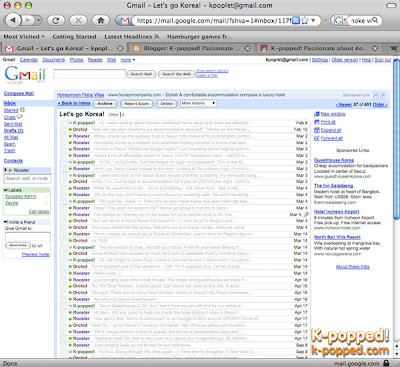This screenshot has width=400, height=367.
Task: Click the Search Mail button
Action: pos(141,74)
